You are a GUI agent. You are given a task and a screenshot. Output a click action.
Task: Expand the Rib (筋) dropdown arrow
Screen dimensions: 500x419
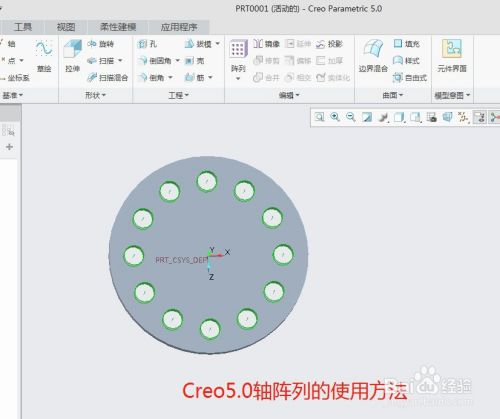[210, 78]
